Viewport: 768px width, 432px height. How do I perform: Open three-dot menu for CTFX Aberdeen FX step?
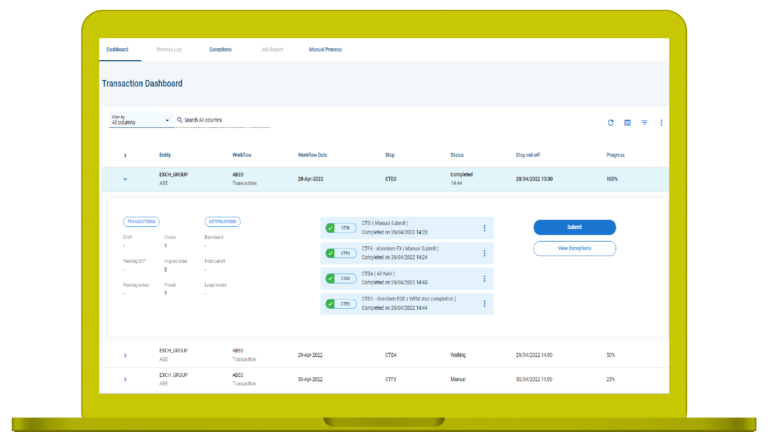pyautogui.click(x=485, y=253)
